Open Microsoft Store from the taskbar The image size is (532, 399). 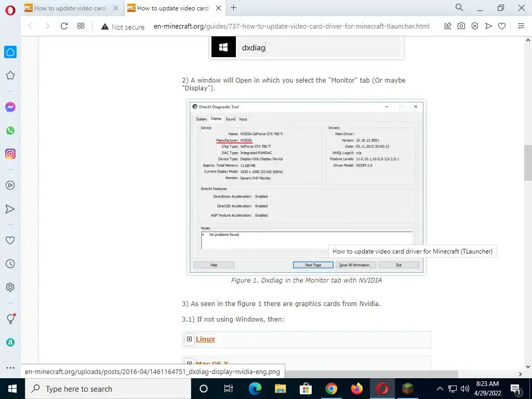click(x=305, y=389)
